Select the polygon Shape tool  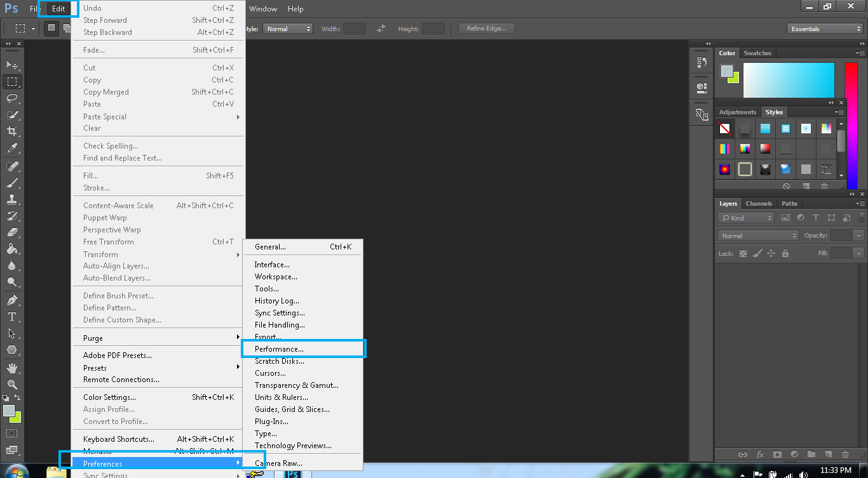pos(12,349)
